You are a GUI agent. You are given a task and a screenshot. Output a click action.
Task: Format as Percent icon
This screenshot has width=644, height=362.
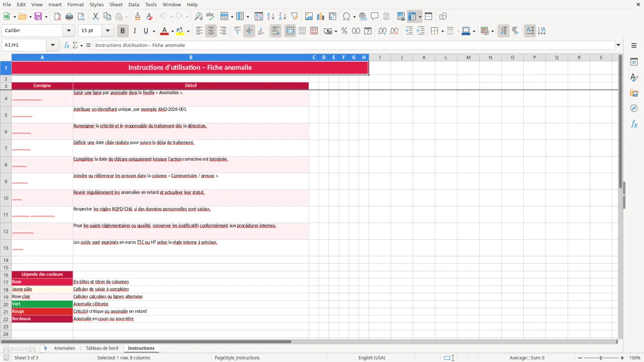[344, 31]
